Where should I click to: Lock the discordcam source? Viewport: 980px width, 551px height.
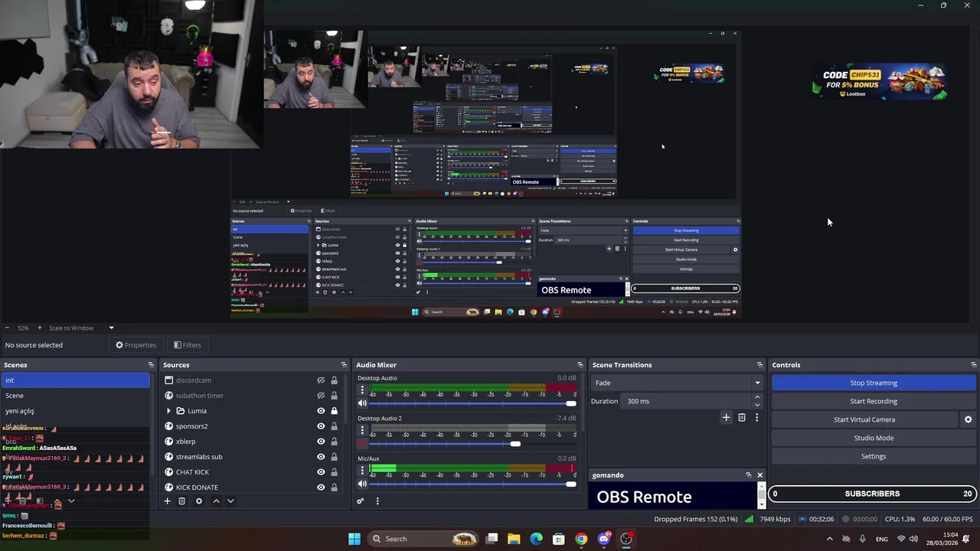tap(334, 380)
